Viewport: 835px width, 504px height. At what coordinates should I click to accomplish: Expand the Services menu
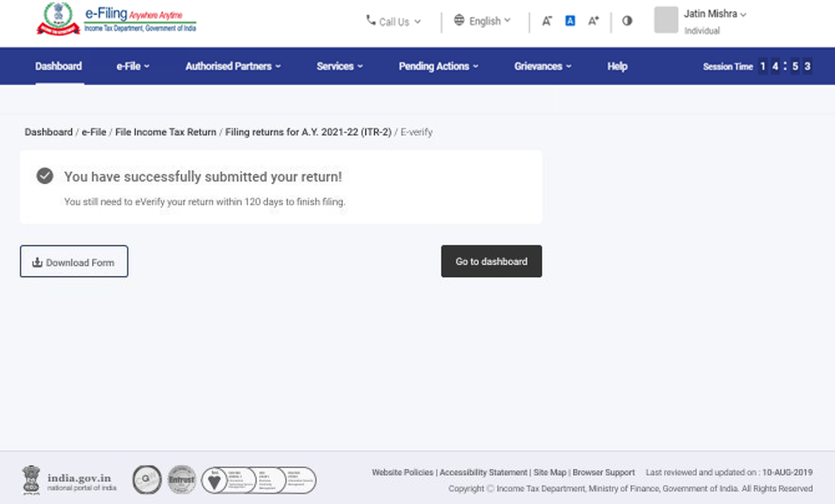pyautogui.click(x=339, y=66)
